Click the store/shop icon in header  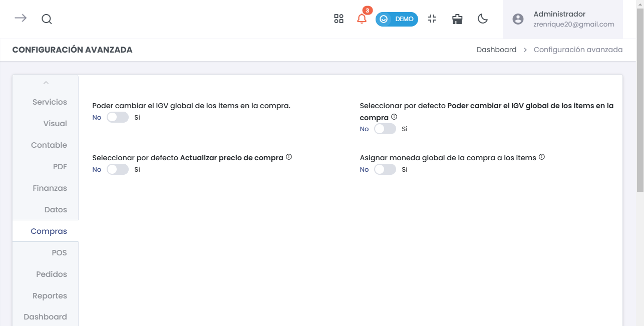(x=457, y=19)
